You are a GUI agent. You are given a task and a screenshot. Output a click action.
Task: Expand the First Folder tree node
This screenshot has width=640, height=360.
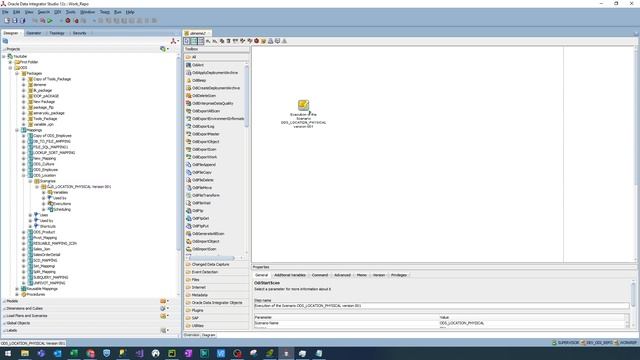[x=11, y=62]
